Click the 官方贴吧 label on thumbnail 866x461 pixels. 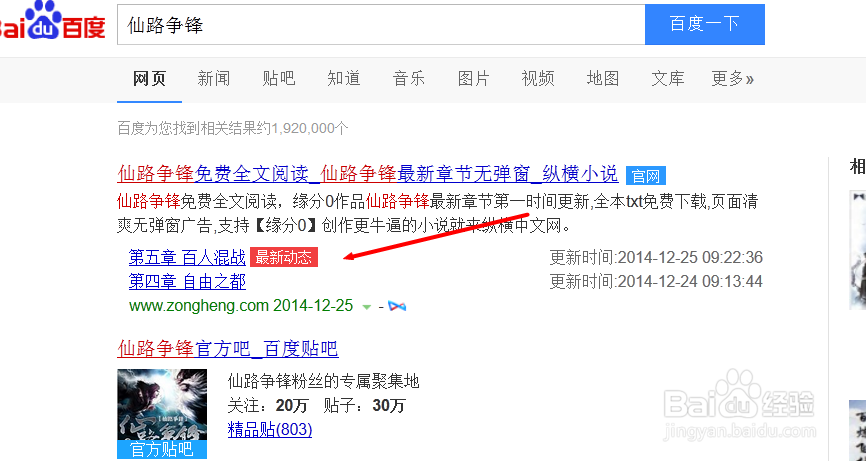(x=162, y=449)
